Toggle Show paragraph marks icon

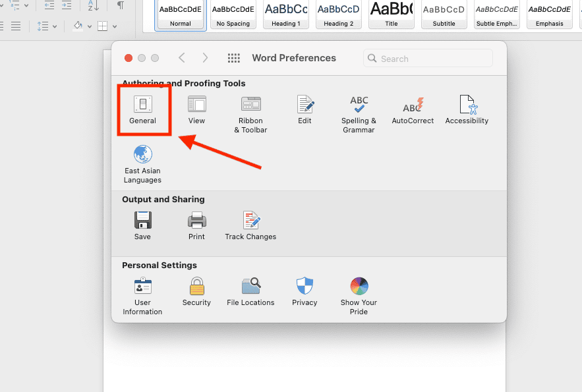(121, 5)
